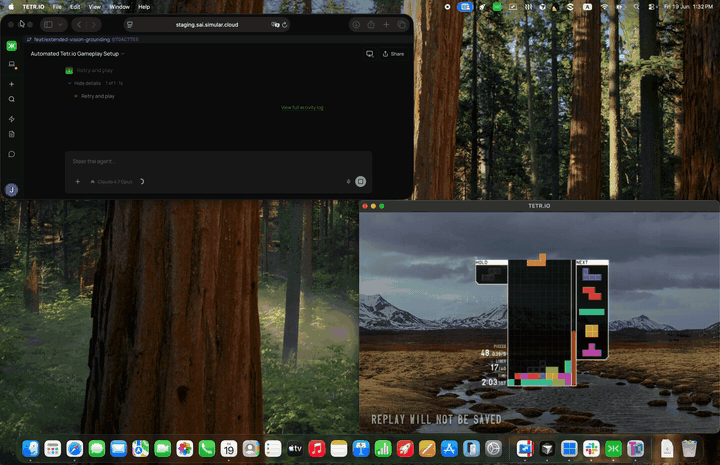Open the user avatar J in the sidebar
Screen dimensions: 720x465
click(x=11, y=190)
